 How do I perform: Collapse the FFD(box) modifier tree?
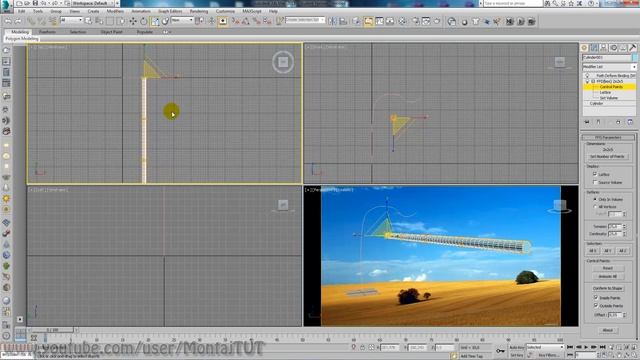point(593,81)
